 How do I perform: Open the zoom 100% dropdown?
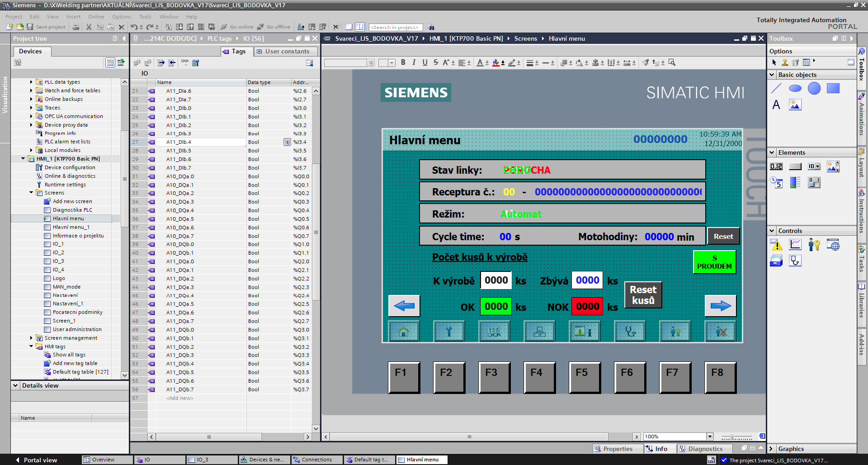710,437
